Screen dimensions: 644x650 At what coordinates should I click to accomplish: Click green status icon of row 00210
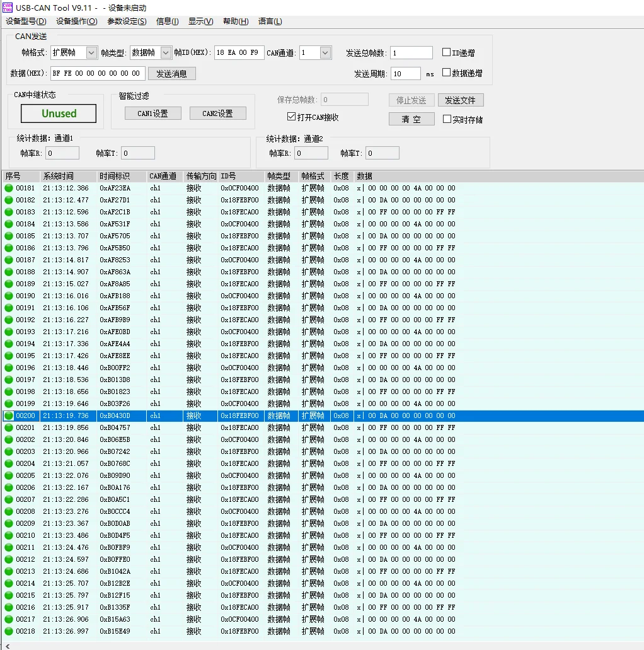point(9,535)
